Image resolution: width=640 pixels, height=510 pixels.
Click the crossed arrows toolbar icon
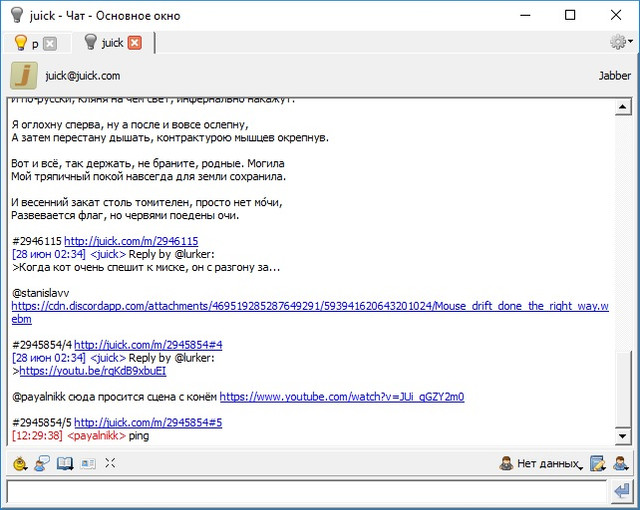(x=110, y=463)
